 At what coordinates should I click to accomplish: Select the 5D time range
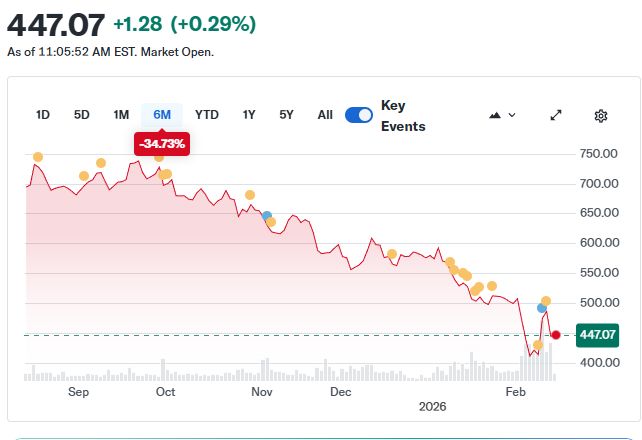pos(82,115)
